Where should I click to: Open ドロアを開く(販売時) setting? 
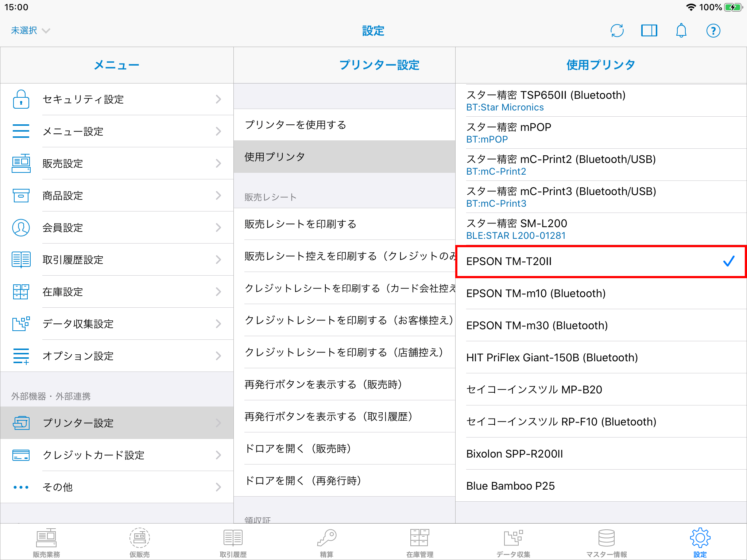(x=344, y=448)
